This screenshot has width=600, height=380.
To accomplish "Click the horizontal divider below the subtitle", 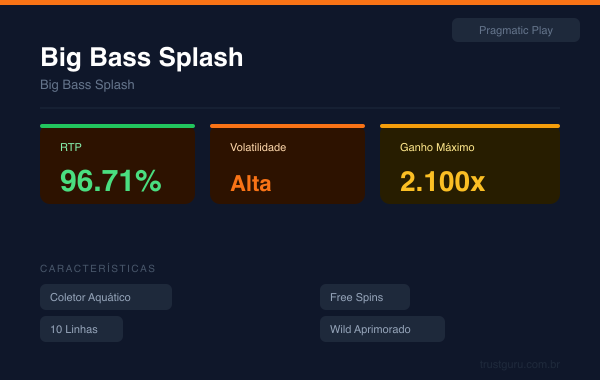I will coord(300,108).
